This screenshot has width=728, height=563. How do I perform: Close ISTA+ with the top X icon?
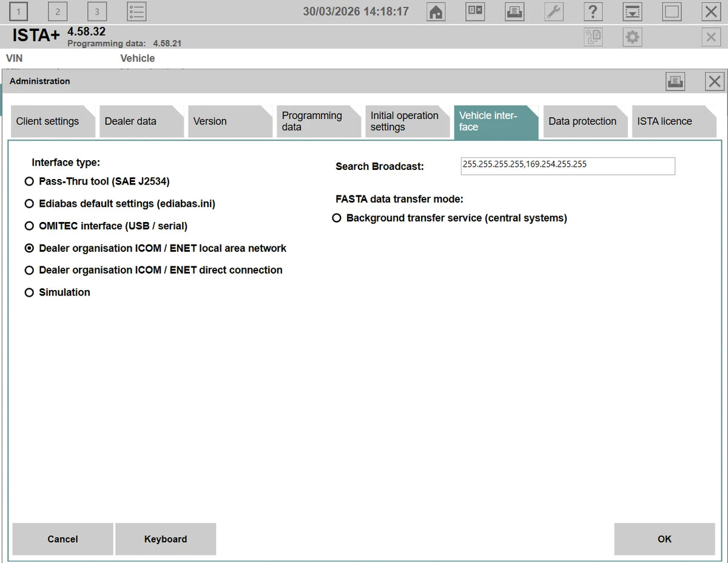coord(711,12)
